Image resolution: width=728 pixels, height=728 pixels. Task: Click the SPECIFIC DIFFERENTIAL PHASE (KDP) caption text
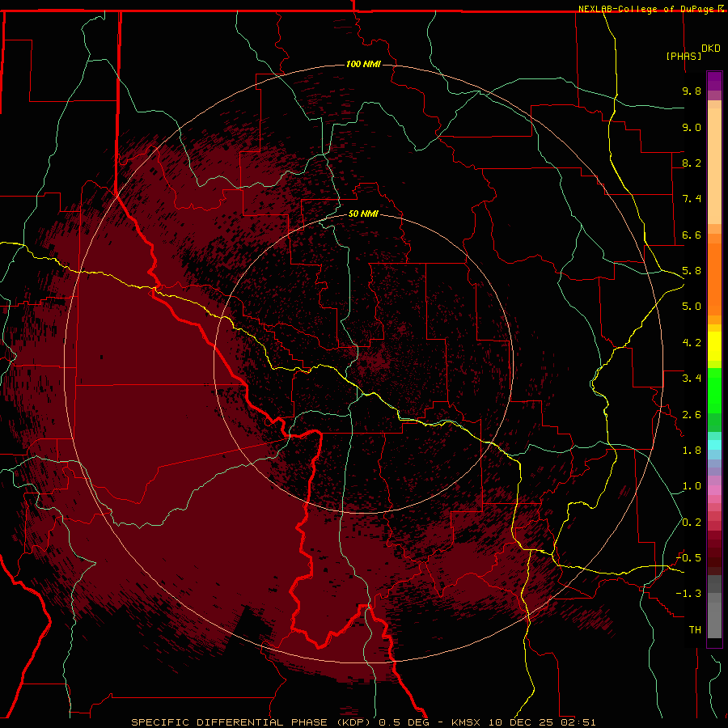252,722
